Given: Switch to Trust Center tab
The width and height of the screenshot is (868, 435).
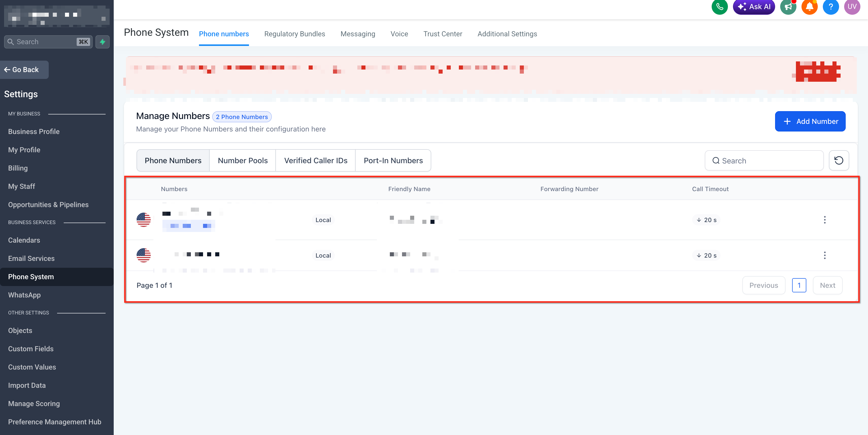Looking at the screenshot, I should 443,34.
